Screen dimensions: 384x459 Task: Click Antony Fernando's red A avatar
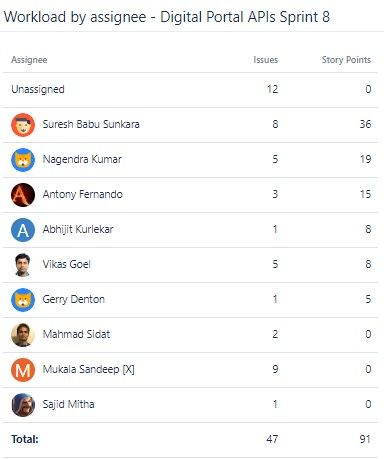tap(23, 195)
